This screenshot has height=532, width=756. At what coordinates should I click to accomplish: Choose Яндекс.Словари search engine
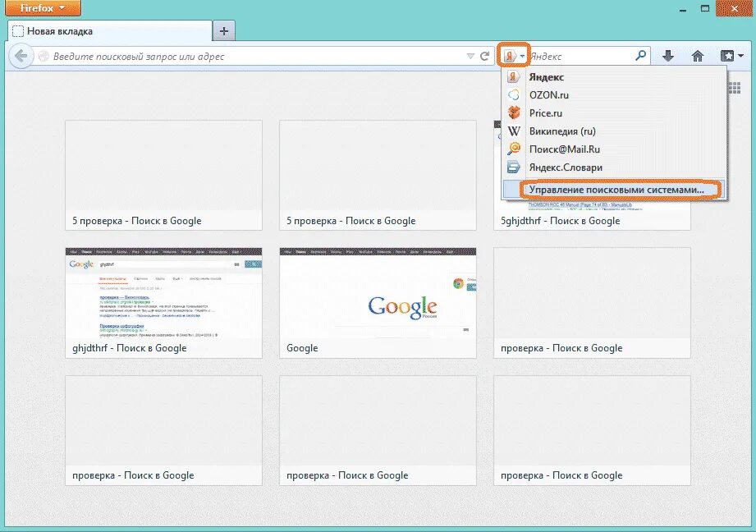point(614,167)
